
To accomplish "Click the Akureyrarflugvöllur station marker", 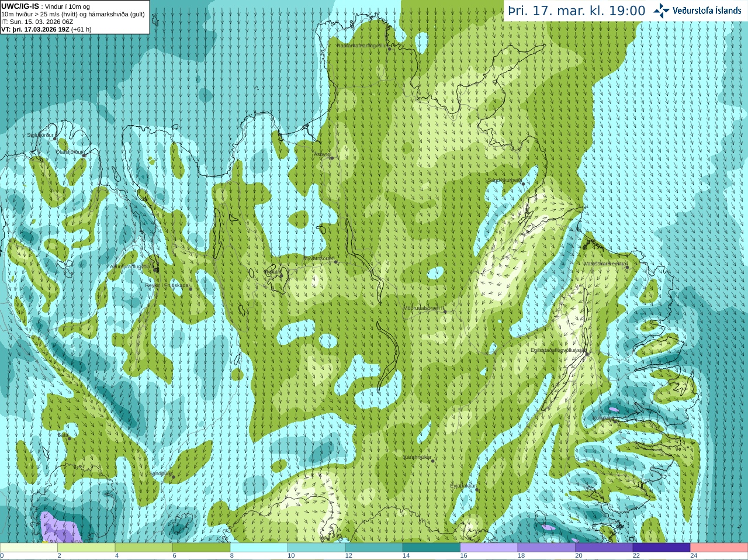I will coord(156,270).
